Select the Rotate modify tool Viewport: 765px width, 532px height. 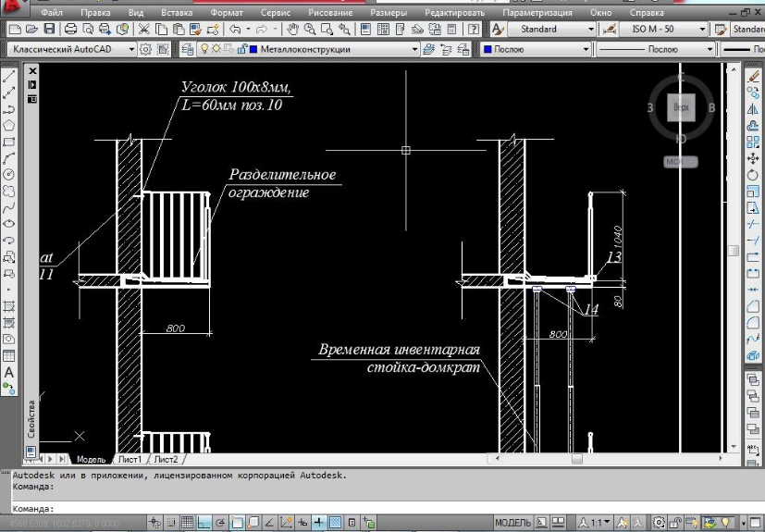753,175
